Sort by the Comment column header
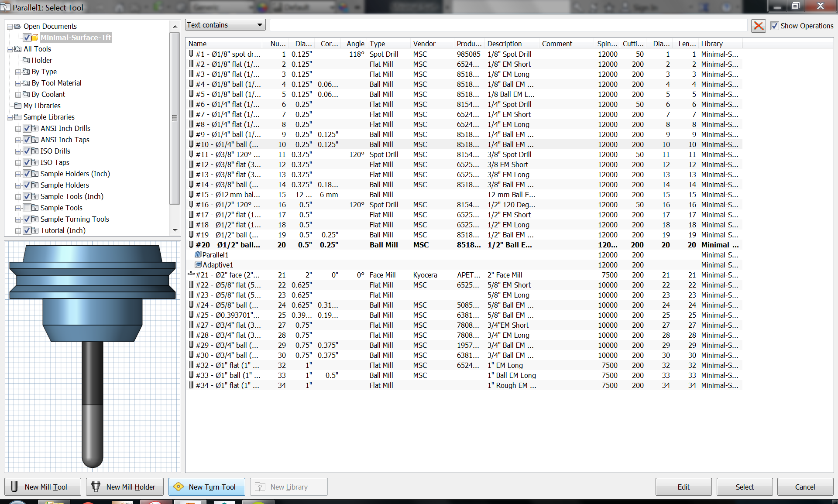This screenshot has height=504, width=838. [567, 44]
